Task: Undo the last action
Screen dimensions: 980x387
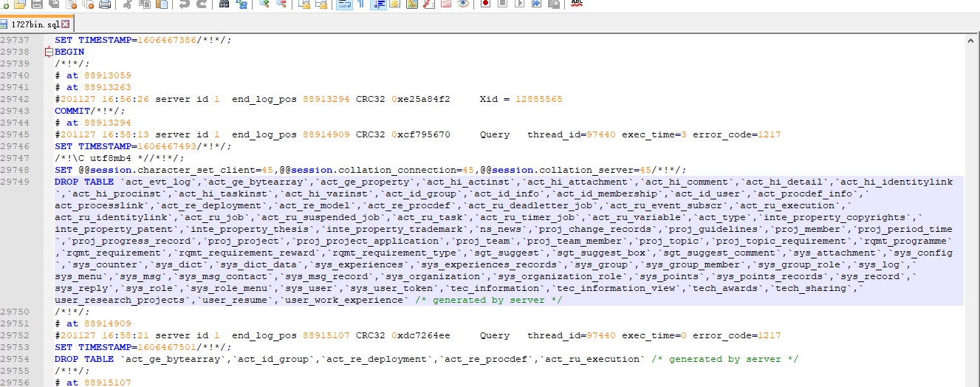Action: (x=185, y=4)
